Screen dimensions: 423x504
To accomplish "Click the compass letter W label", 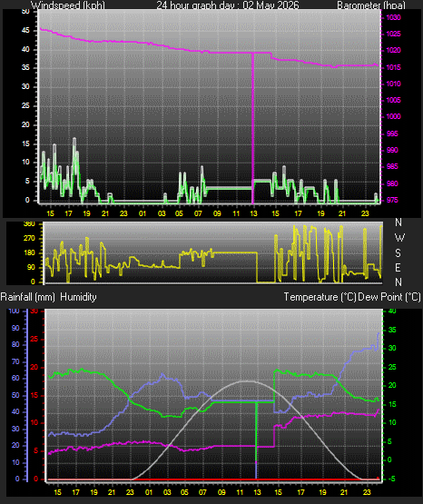I will click(x=399, y=238).
